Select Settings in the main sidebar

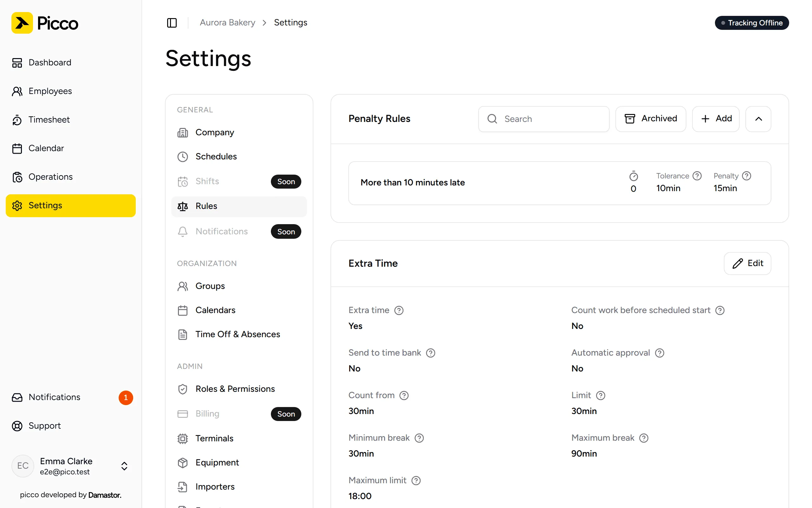click(70, 206)
